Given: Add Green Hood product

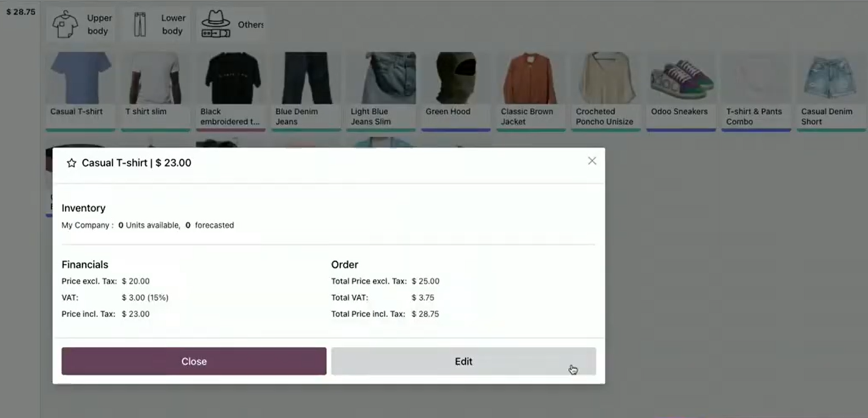Looking at the screenshot, I should (x=456, y=92).
